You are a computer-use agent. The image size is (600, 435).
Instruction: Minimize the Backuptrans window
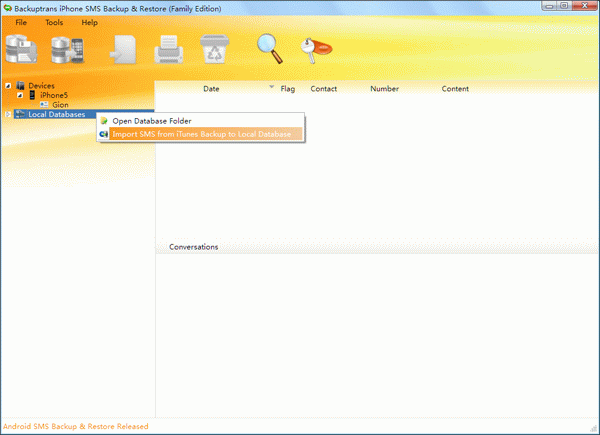point(549,6)
